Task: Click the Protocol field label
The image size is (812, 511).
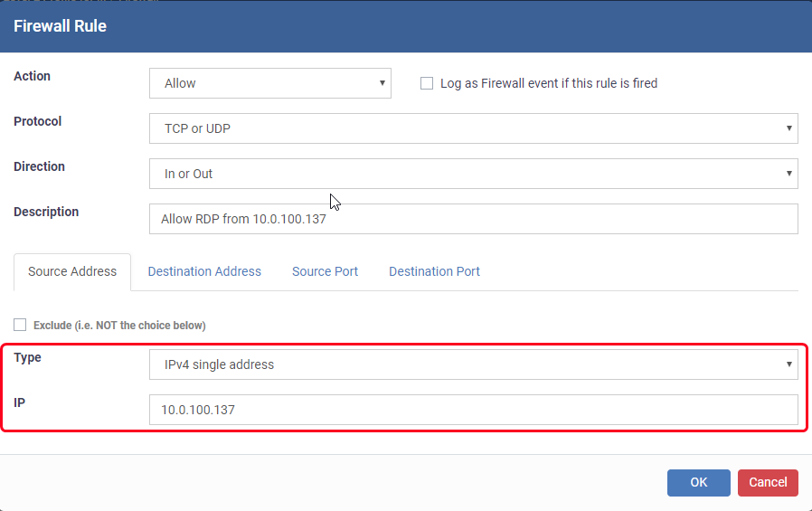Action: [37, 121]
